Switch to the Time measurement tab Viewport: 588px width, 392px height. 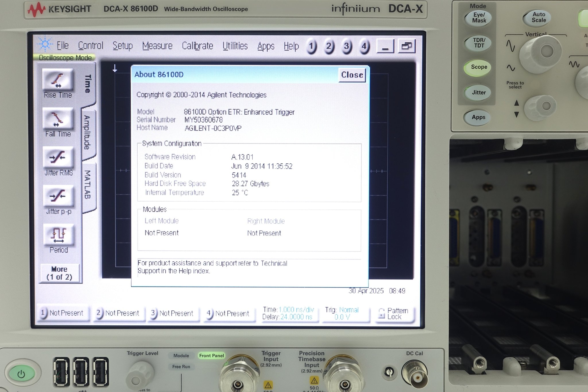[x=88, y=84]
